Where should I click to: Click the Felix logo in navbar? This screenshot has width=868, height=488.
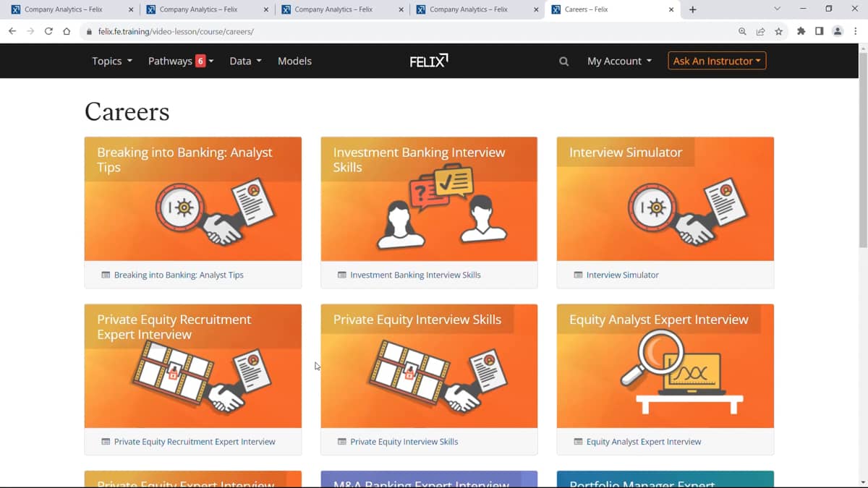click(x=429, y=61)
